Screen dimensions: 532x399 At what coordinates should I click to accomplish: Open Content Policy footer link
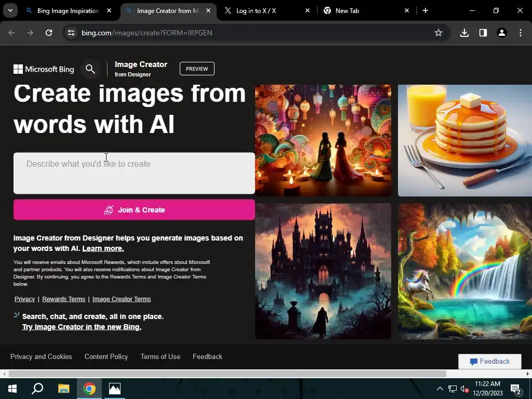coord(106,356)
